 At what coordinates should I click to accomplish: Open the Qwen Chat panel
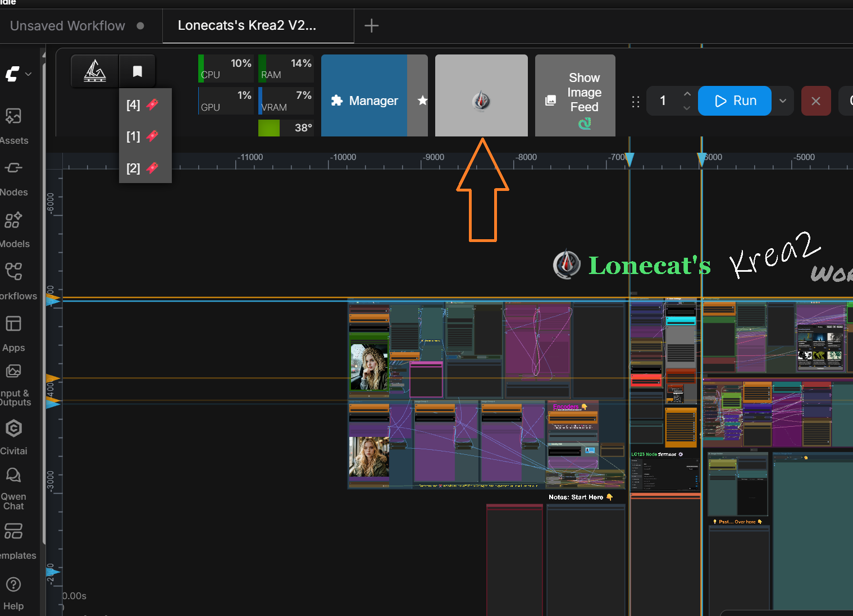[x=14, y=489]
